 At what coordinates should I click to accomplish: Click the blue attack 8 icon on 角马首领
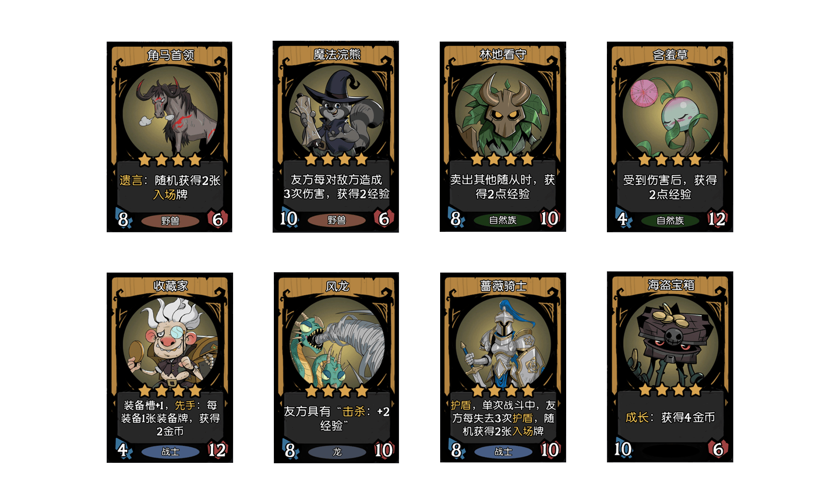click(x=123, y=219)
